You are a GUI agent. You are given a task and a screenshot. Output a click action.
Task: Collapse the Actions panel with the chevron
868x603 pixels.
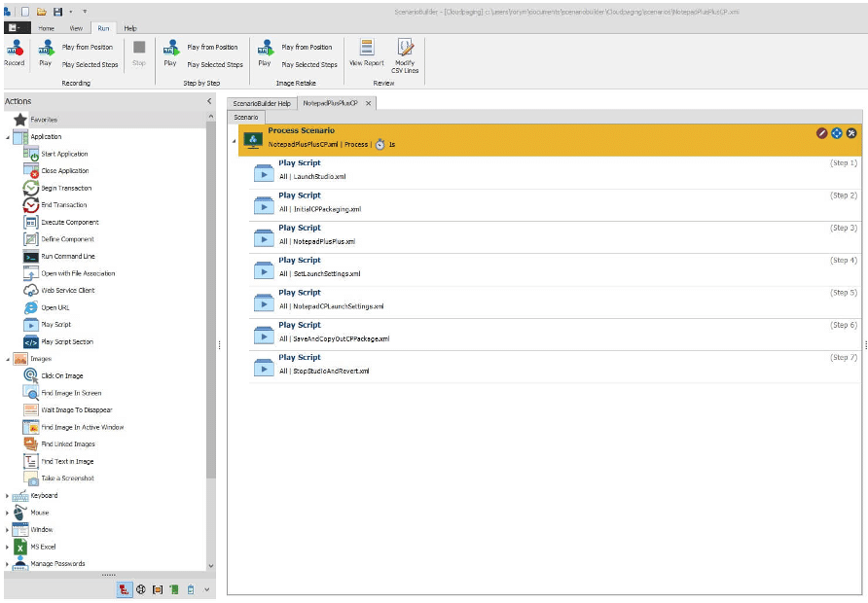[x=209, y=101]
